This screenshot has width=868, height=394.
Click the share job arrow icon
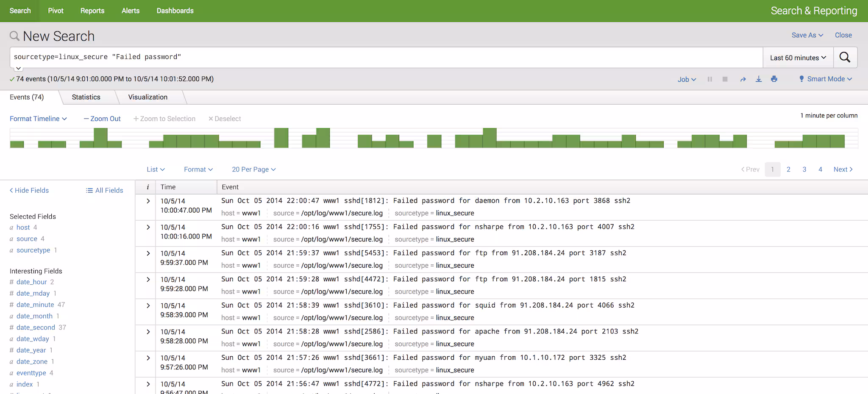743,79
